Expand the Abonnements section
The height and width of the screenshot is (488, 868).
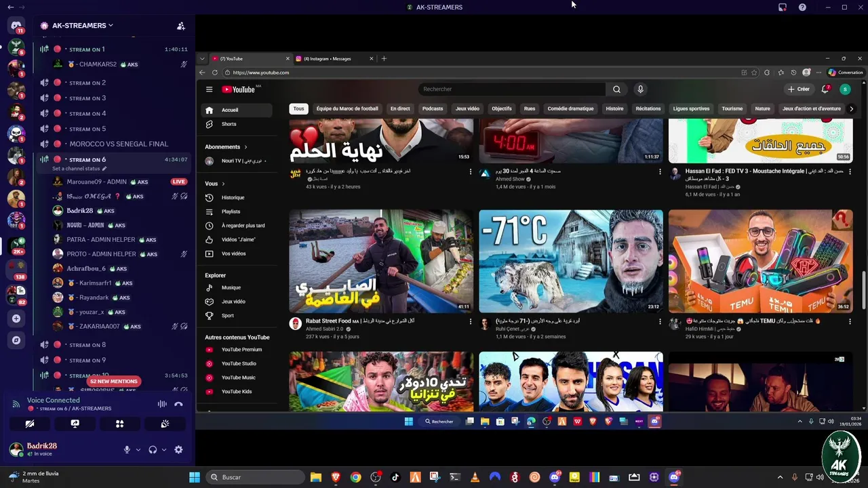pyautogui.click(x=226, y=147)
